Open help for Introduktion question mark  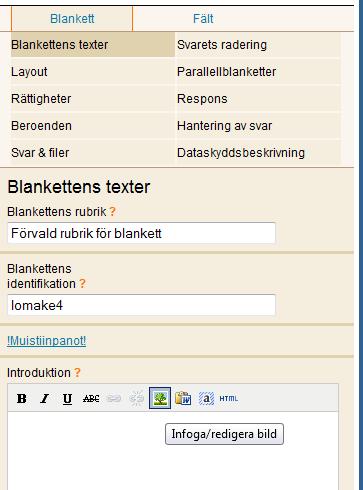77,373
